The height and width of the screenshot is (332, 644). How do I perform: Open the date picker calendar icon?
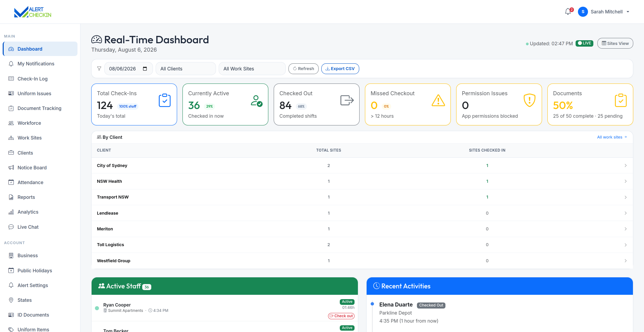(145, 69)
